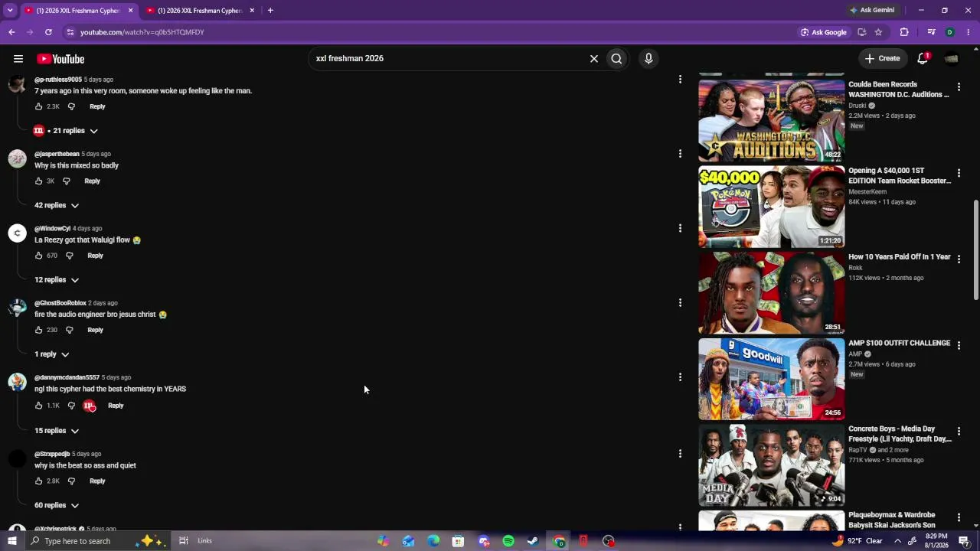Open options for AMP $100 Outfit Challenge video
980x551 pixels.
click(959, 346)
